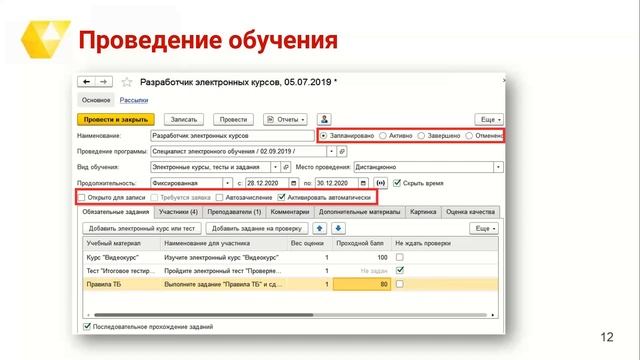Select Активно status radio button

coord(382,136)
